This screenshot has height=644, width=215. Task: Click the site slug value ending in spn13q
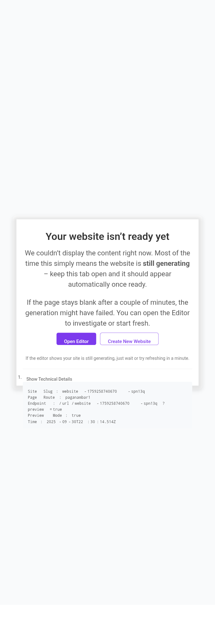click(104, 391)
